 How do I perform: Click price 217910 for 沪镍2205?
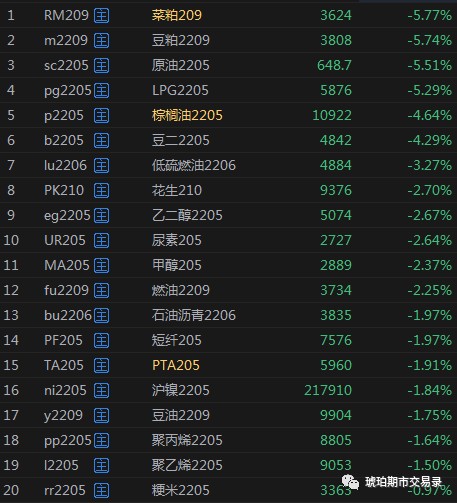328,390
